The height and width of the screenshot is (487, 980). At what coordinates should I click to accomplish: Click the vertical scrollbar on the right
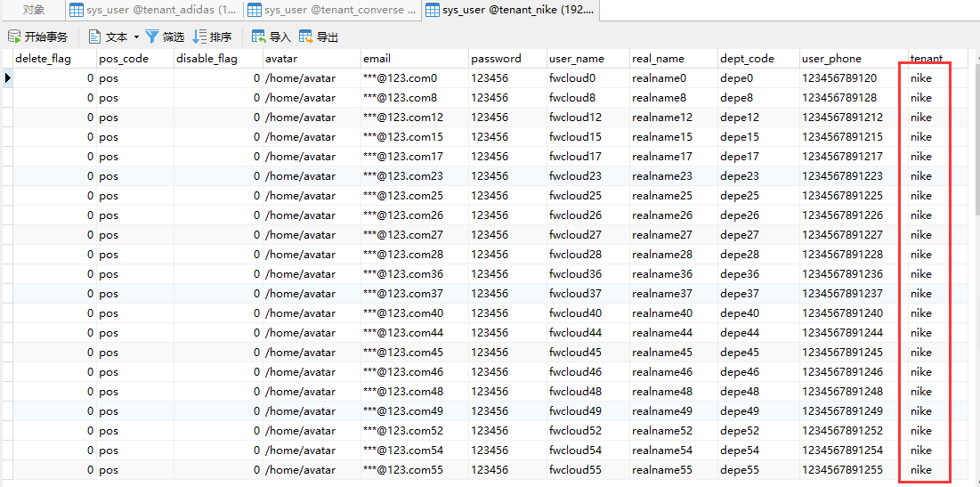[975, 178]
